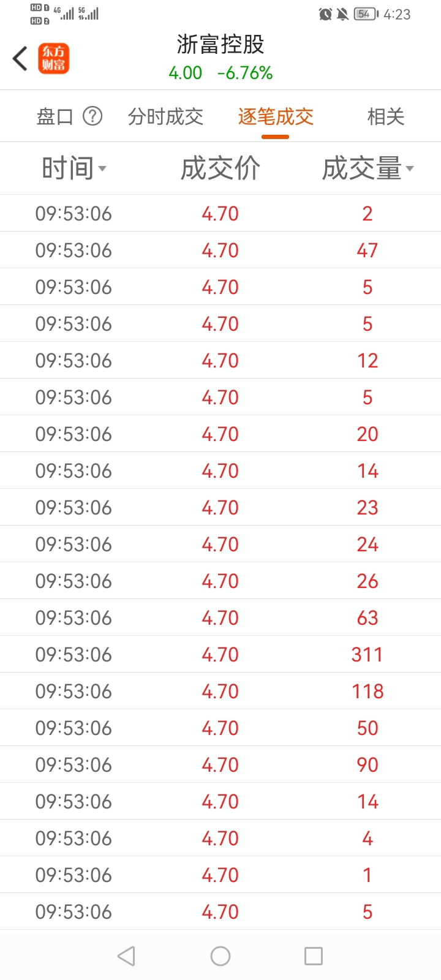This screenshot has height=980, width=441.
Task: Open the 东方财富 orange logo
Action: click(54, 59)
